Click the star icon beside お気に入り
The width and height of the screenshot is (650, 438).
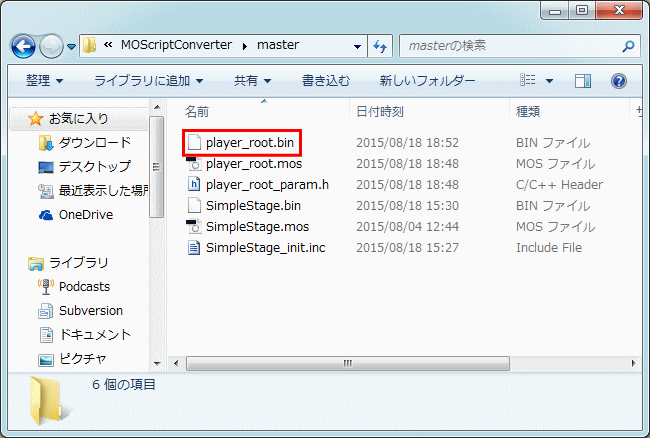click(x=36, y=119)
